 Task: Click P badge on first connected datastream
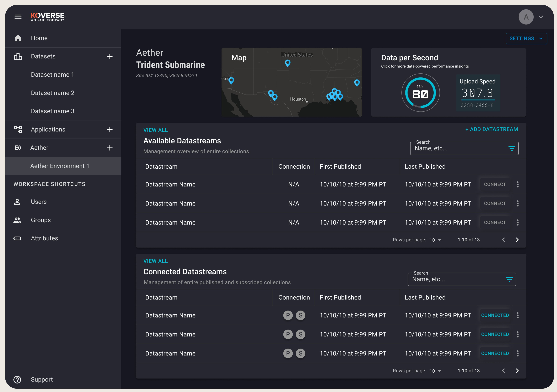(288, 315)
